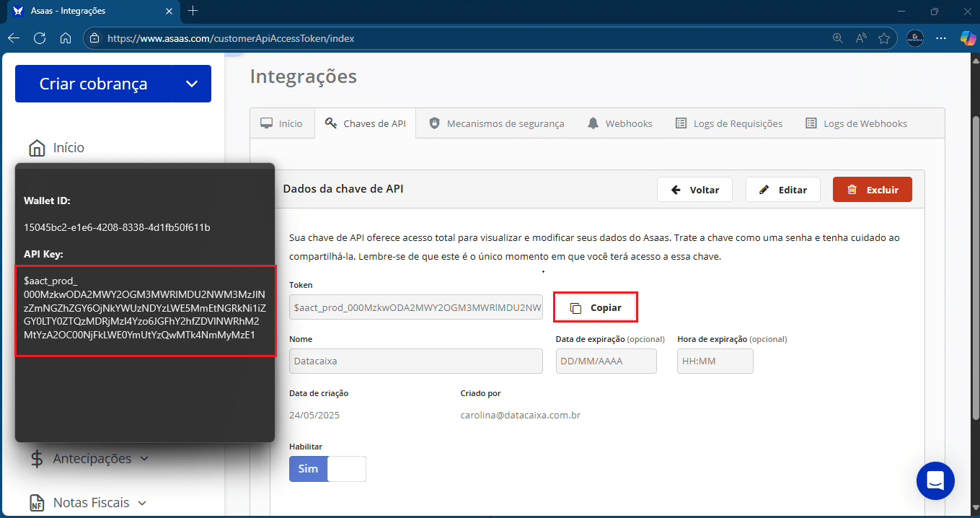Viewport: 980px width, 518px height.
Task: Open the Logs de Webhooks tab
Action: click(x=856, y=123)
